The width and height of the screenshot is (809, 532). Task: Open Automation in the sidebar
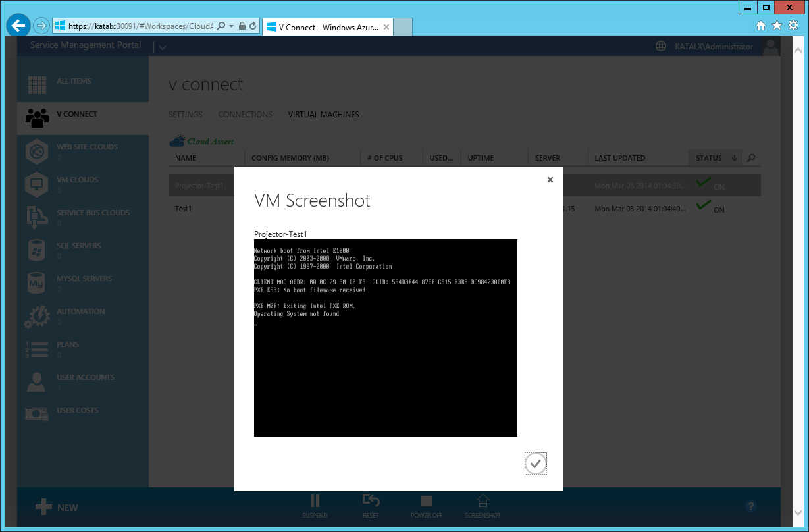click(x=83, y=316)
